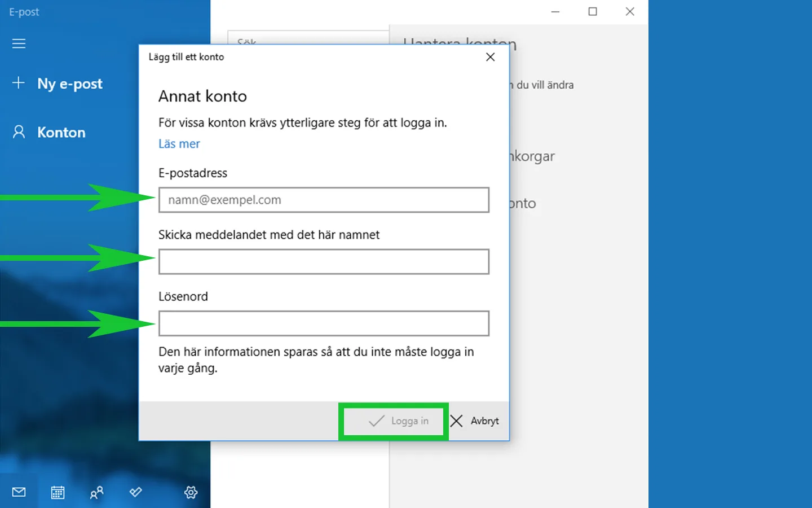Open People via the contacts icon

coord(96,492)
